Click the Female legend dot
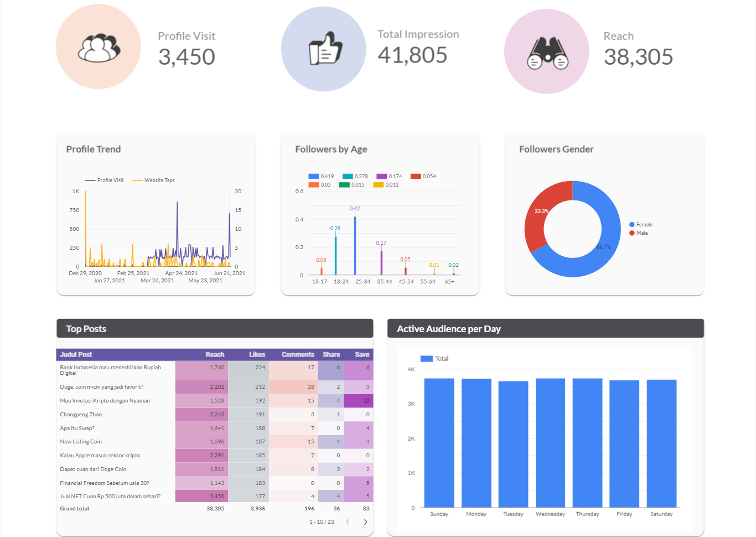 point(632,225)
